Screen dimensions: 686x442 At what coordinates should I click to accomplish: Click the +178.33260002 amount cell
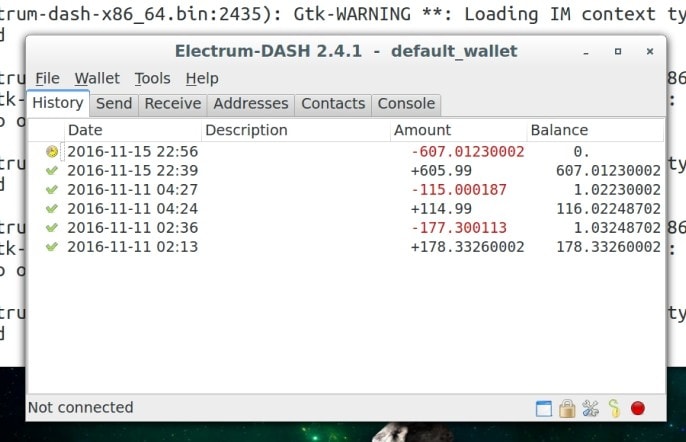click(x=467, y=247)
